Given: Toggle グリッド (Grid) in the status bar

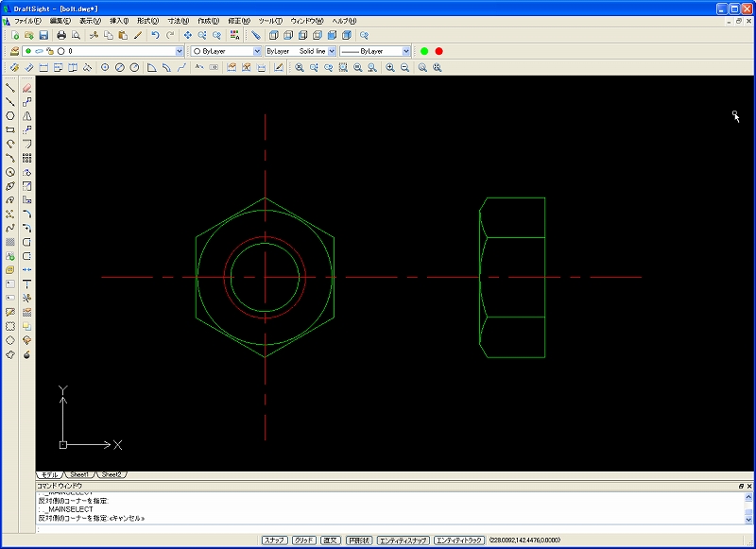Looking at the screenshot, I should point(303,540).
